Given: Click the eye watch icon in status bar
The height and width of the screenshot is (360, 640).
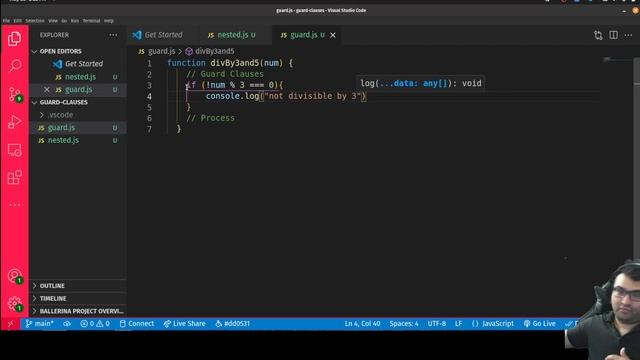Looking at the screenshot, I should 67,324.
